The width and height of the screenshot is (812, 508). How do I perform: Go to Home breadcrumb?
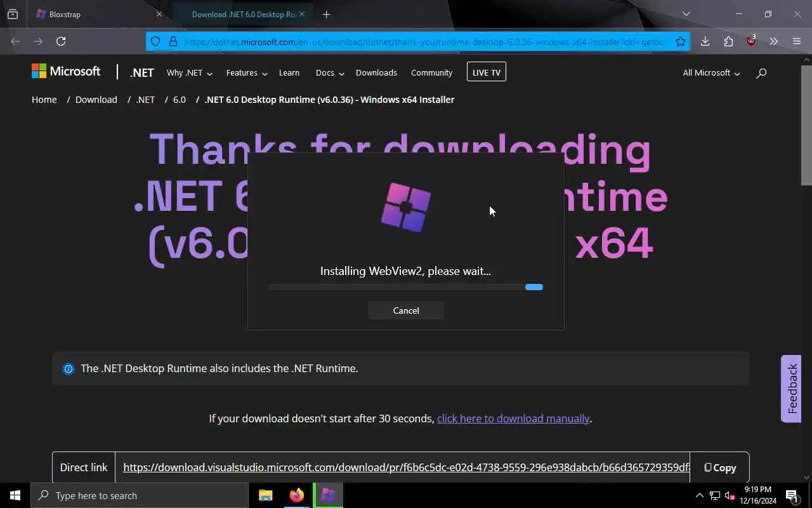click(x=44, y=100)
